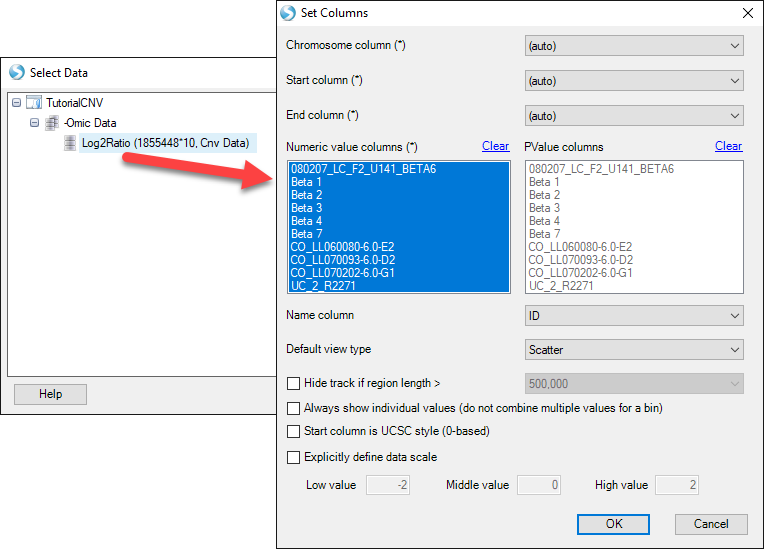Click the Set Columns app logo

[288, 13]
